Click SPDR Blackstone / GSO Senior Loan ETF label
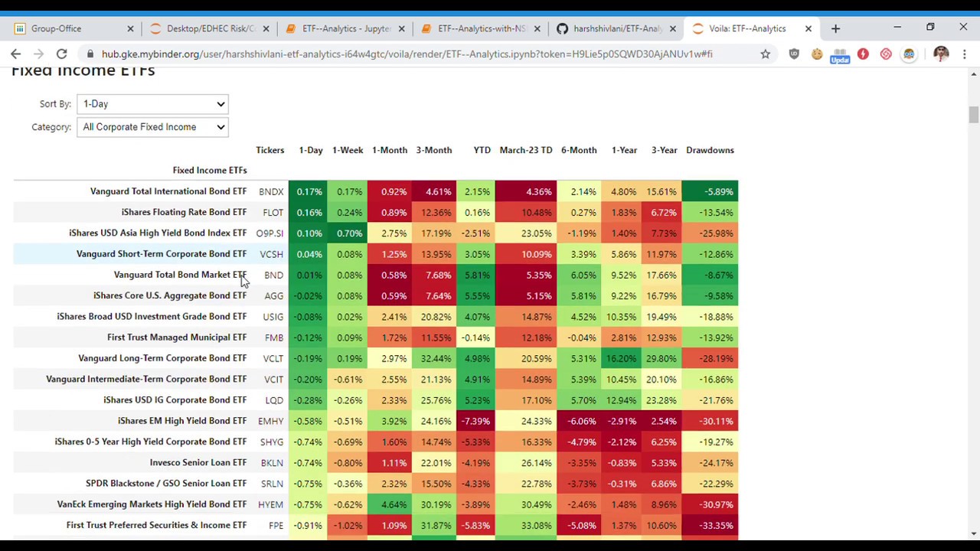The height and width of the screenshot is (551, 980). tap(166, 484)
